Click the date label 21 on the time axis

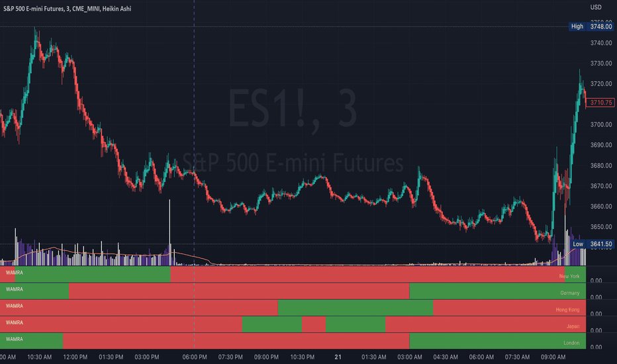(x=338, y=357)
